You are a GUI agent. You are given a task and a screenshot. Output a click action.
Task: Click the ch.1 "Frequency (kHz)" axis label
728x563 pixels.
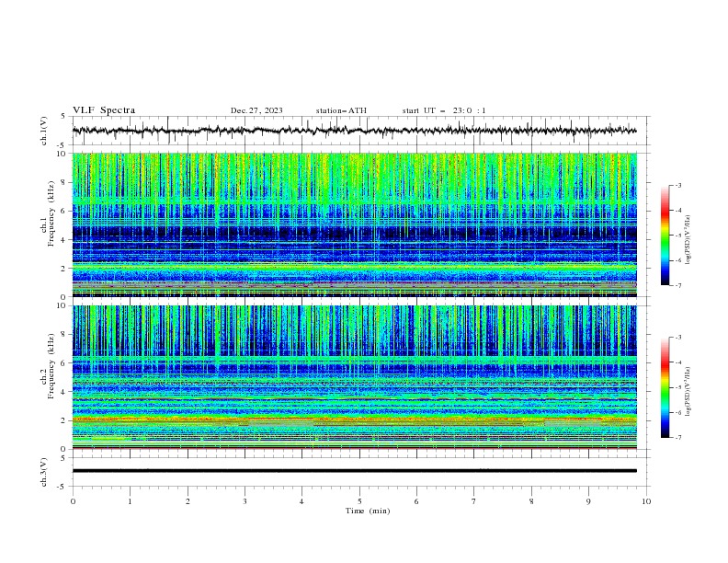click(x=51, y=212)
